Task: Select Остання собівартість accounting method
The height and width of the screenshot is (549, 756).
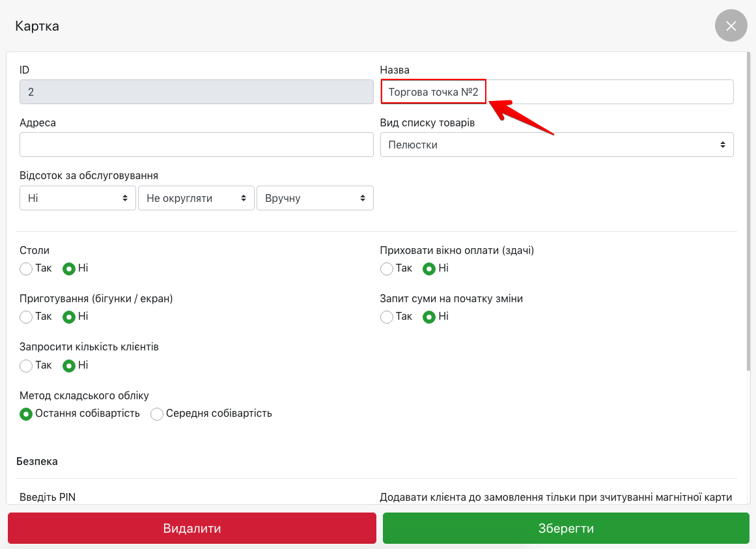Action: click(27, 414)
